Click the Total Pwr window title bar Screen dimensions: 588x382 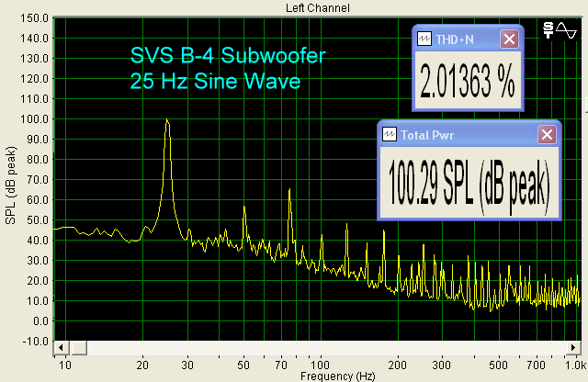click(469, 134)
